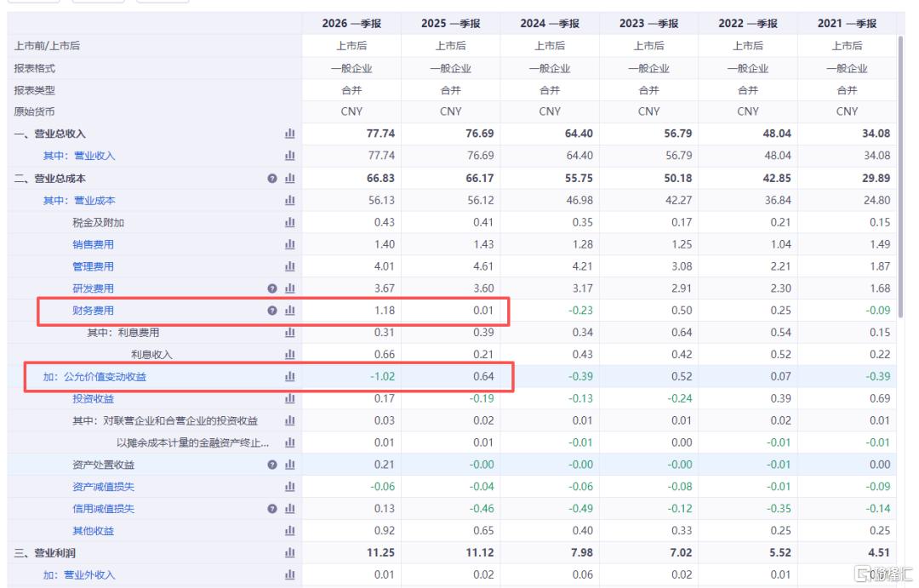Show chart for 公允价值变动收益 row
The height and width of the screenshot is (588, 919).
289,376
